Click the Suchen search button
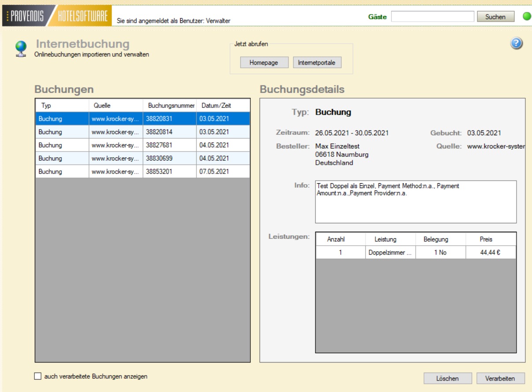This screenshot has height=392, width=532. tap(495, 17)
